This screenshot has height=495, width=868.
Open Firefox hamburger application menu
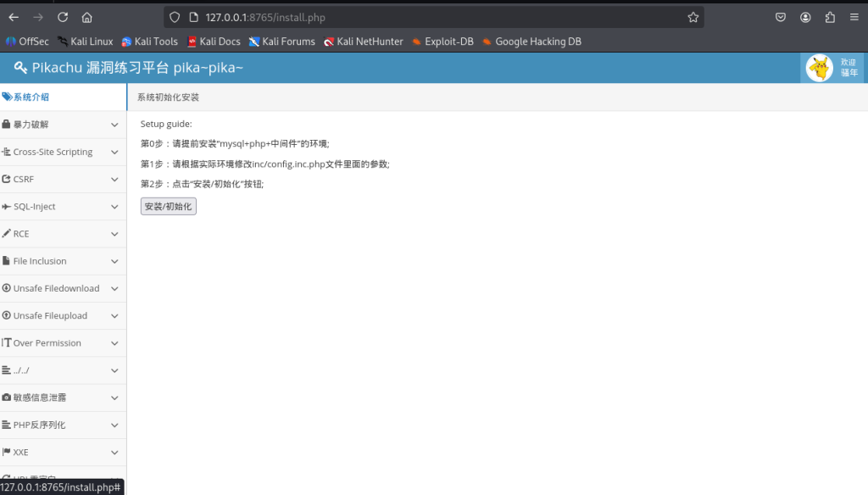[854, 17]
